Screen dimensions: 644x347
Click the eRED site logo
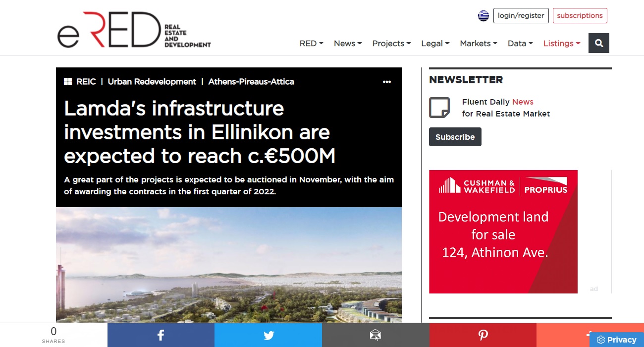(134, 30)
